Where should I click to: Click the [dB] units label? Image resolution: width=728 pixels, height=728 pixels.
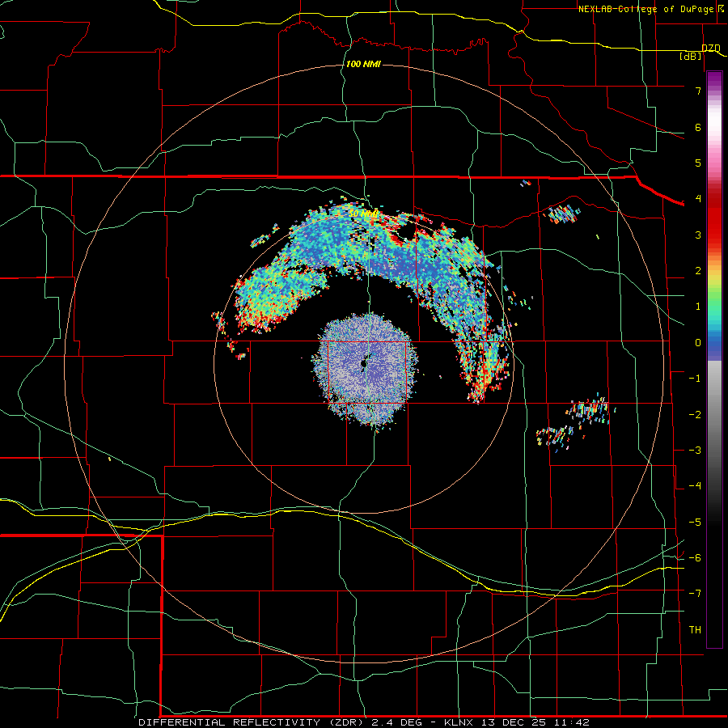(x=691, y=56)
